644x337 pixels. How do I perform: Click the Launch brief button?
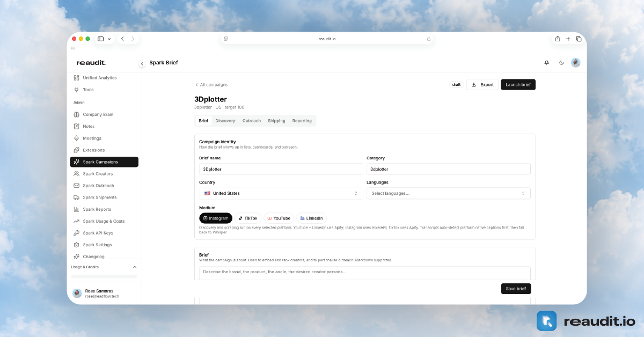[518, 85]
